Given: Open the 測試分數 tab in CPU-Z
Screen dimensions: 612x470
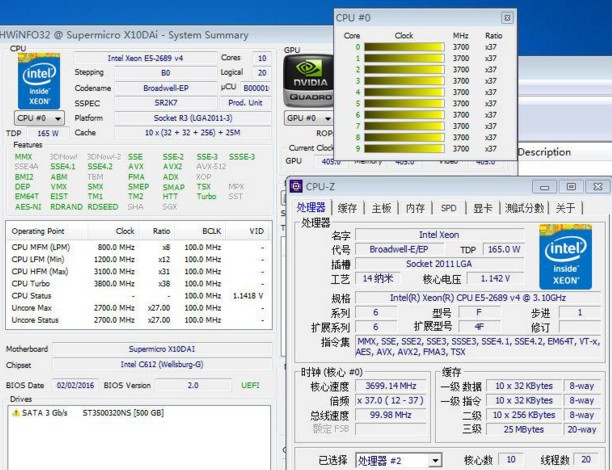Looking at the screenshot, I should 524,208.
